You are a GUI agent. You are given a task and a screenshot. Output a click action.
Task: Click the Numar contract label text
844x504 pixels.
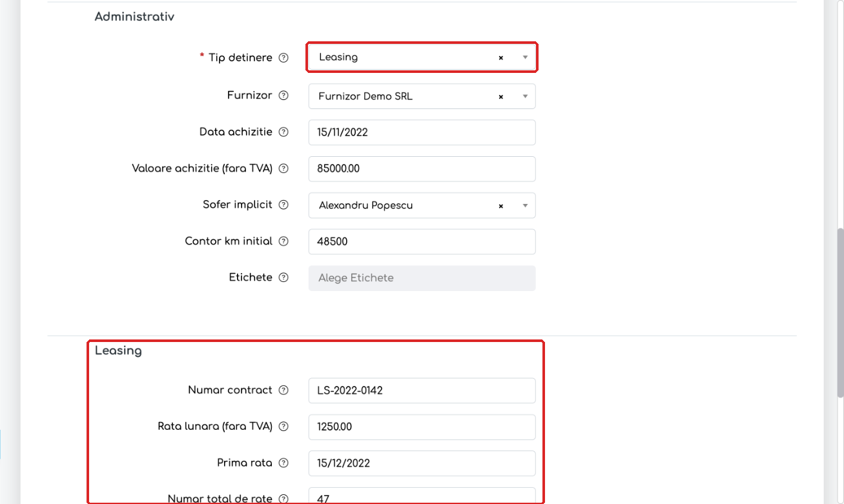coord(230,390)
